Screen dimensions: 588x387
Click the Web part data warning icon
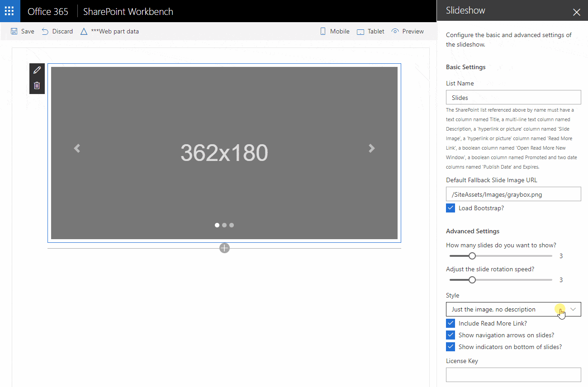click(84, 32)
